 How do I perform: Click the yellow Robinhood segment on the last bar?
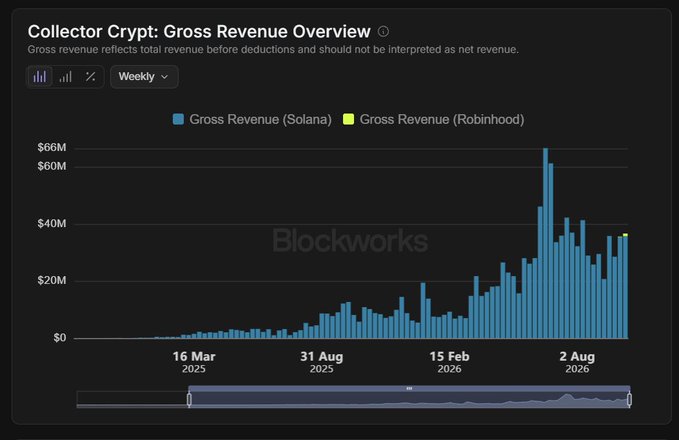pyautogui.click(x=625, y=235)
